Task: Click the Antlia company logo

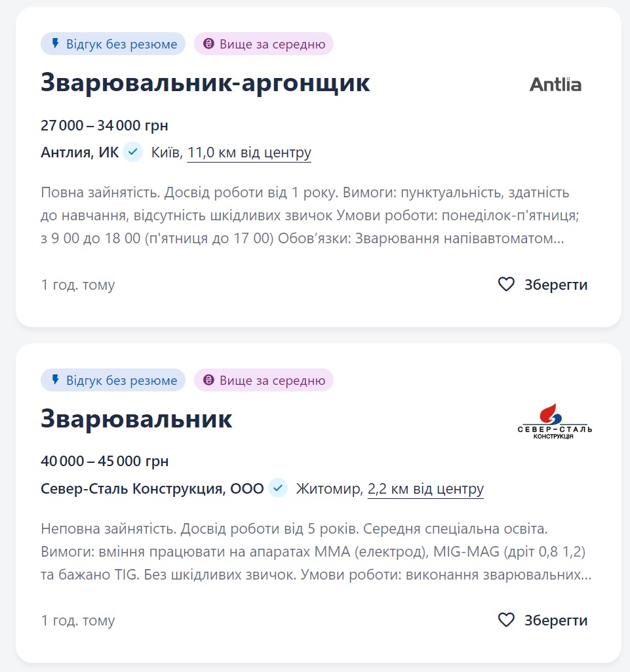Action: pyautogui.click(x=554, y=83)
